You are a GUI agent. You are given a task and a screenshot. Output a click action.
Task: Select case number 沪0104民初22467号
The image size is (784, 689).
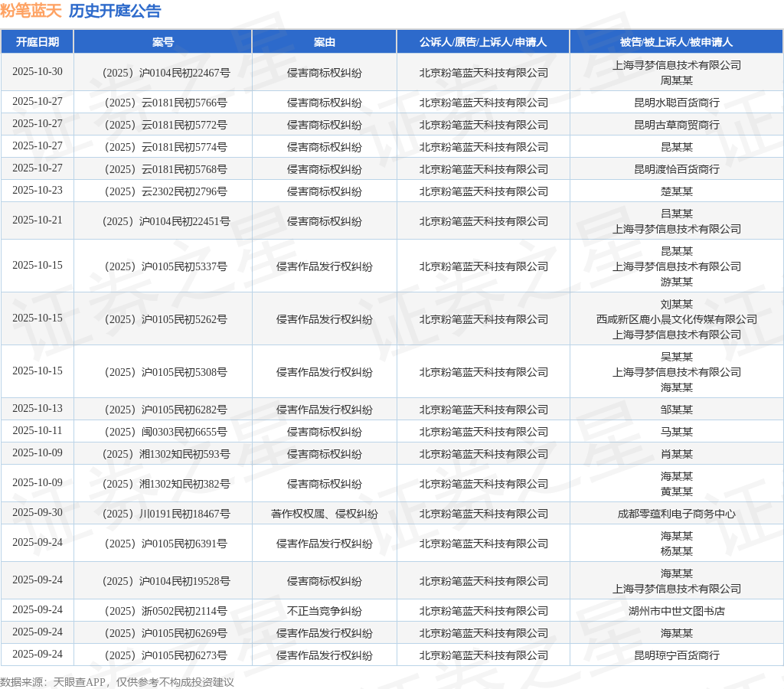click(166, 73)
